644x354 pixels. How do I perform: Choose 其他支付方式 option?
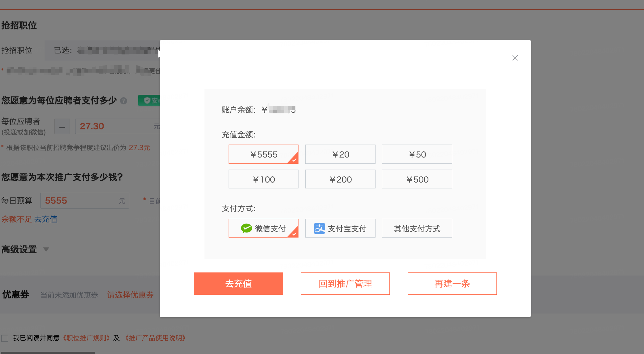click(x=417, y=228)
